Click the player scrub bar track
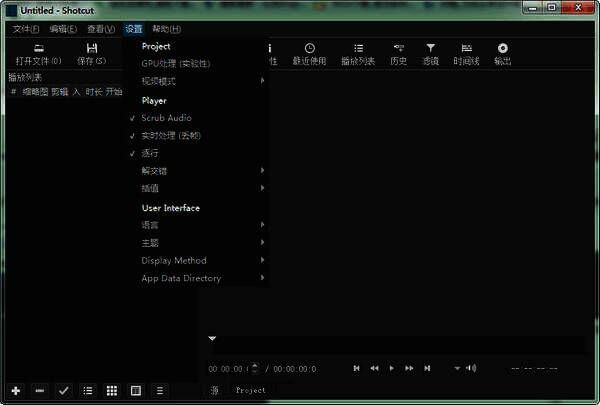600x405 pixels. [398, 343]
